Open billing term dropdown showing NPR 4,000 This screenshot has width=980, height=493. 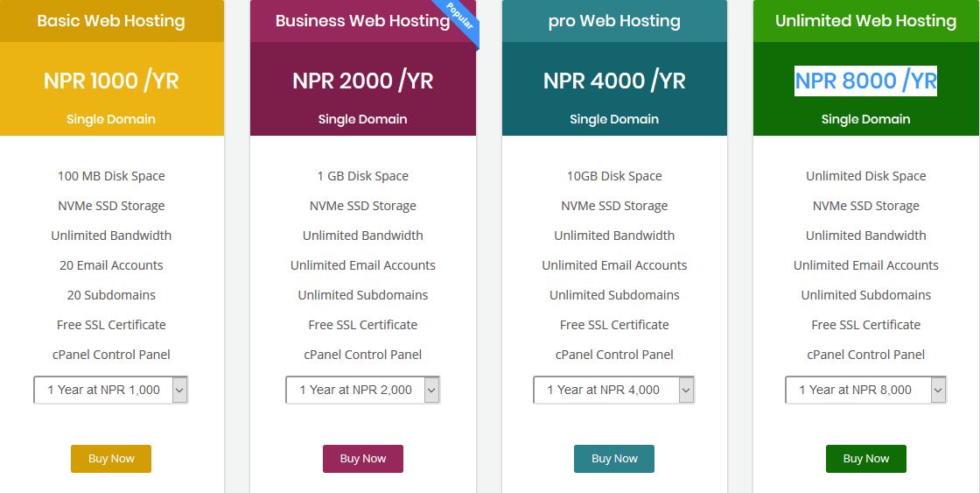click(613, 390)
